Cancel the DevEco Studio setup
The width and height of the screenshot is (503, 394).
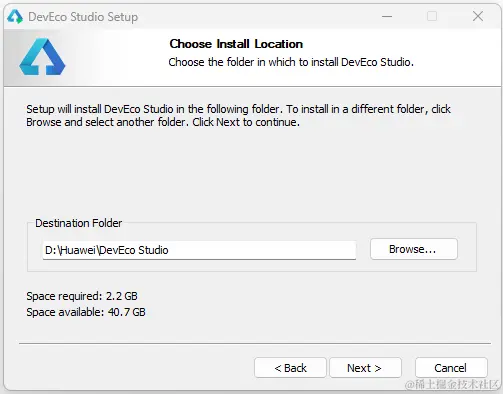451,368
